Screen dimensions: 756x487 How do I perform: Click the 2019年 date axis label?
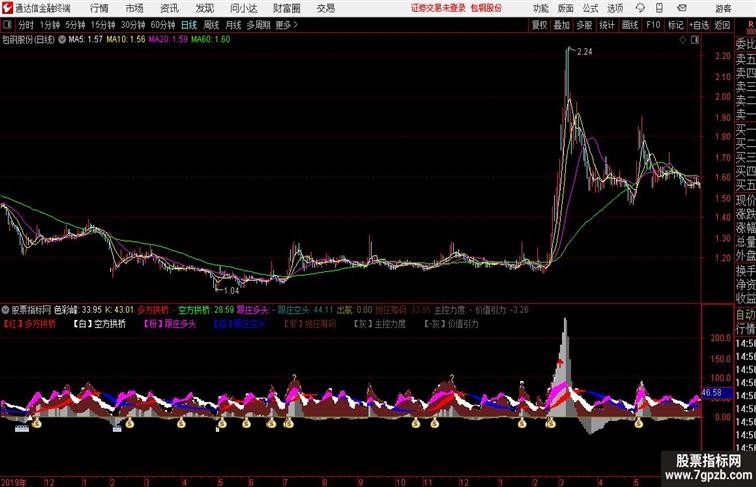pyautogui.click(x=14, y=482)
